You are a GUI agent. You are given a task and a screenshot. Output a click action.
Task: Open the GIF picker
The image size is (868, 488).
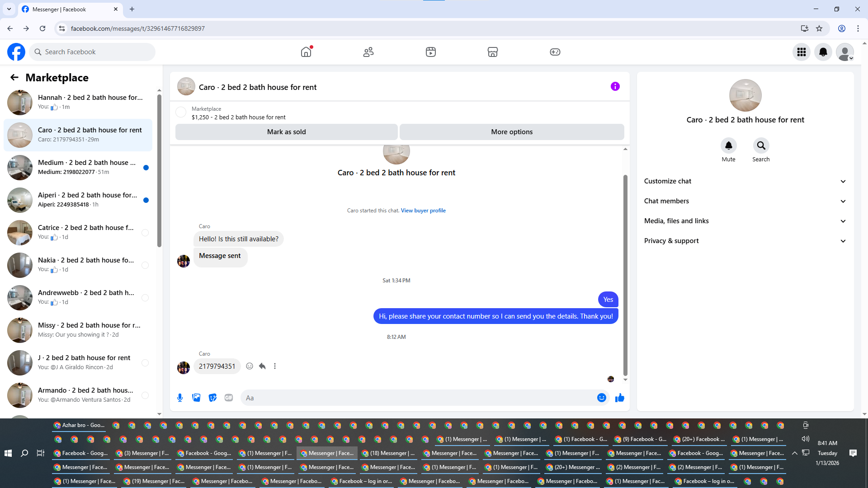point(229,398)
